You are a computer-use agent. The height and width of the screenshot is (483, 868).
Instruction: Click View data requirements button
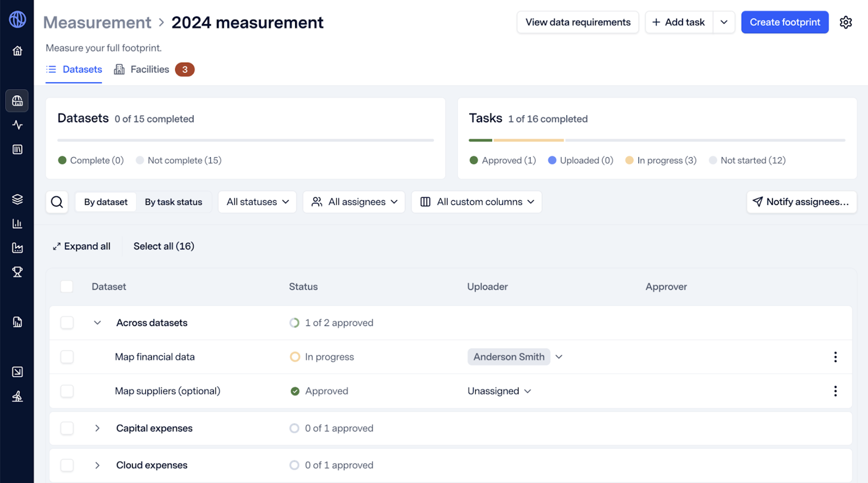(578, 22)
